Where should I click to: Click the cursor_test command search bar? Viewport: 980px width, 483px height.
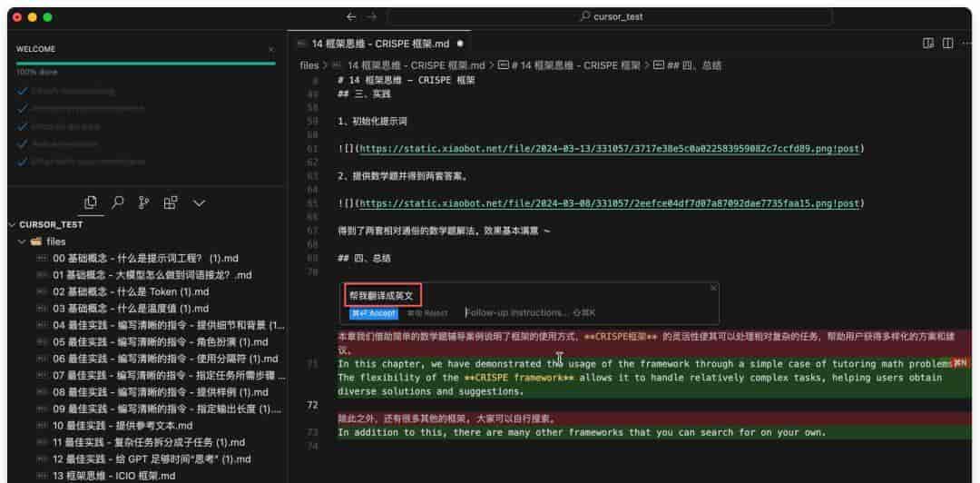(x=610, y=17)
